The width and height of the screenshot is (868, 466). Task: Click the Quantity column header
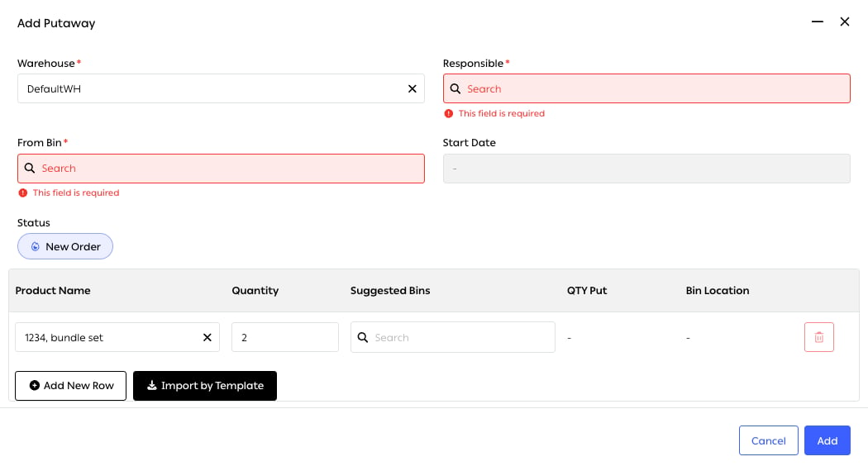pyautogui.click(x=255, y=291)
